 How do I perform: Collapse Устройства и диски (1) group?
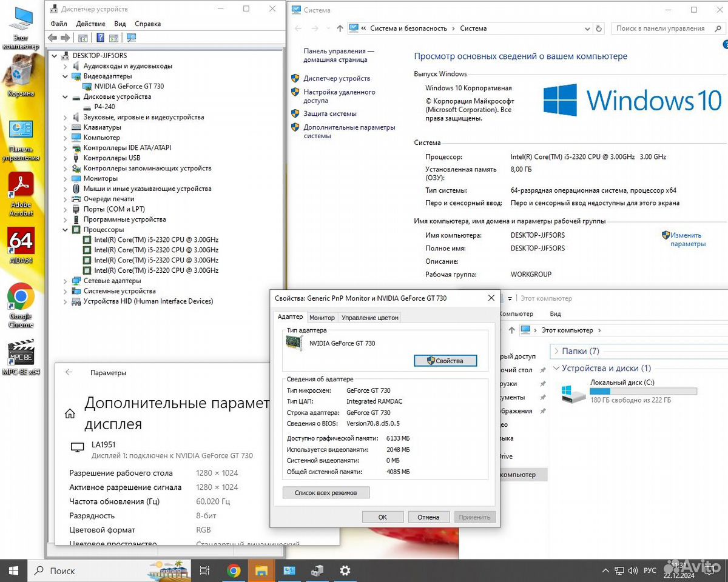tap(556, 368)
